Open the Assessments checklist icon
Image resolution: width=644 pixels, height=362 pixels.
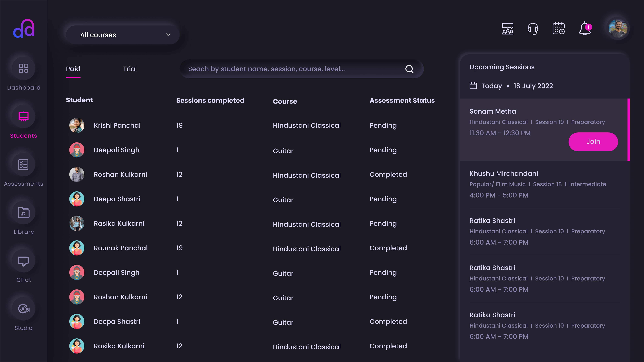[x=24, y=165]
